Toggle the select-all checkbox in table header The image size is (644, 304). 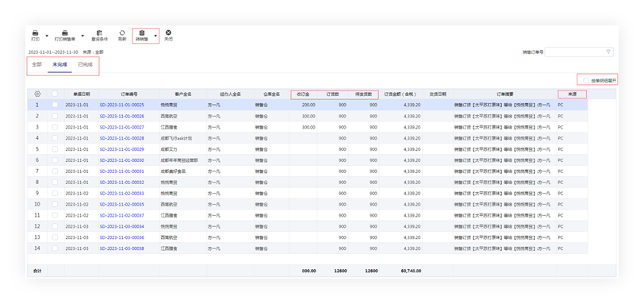[55, 94]
